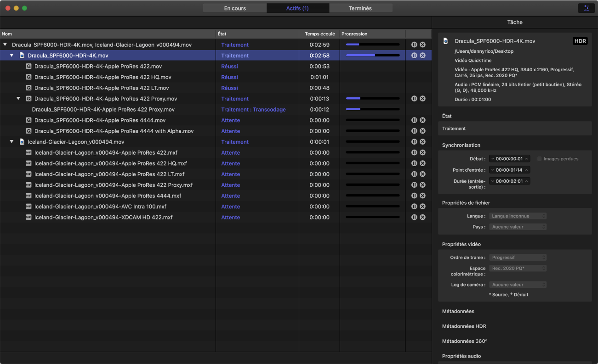Pause Iceland Apple ProRes 422.mxf output

tap(414, 152)
